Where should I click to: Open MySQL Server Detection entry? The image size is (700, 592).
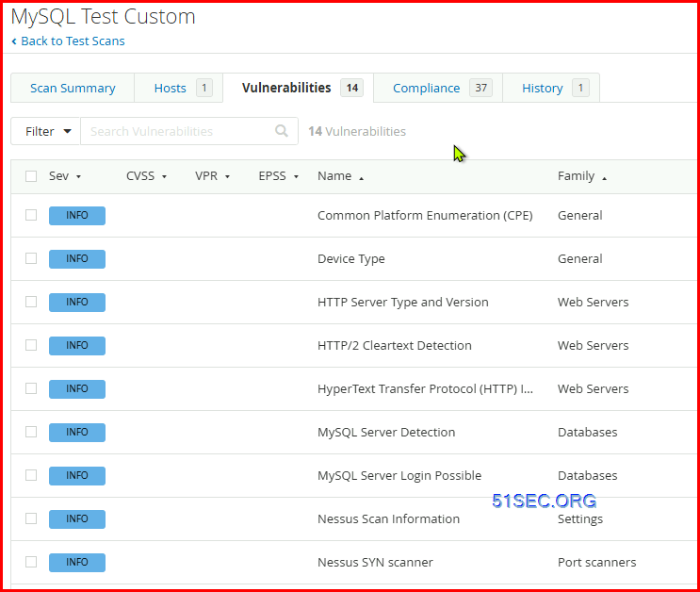[386, 432]
